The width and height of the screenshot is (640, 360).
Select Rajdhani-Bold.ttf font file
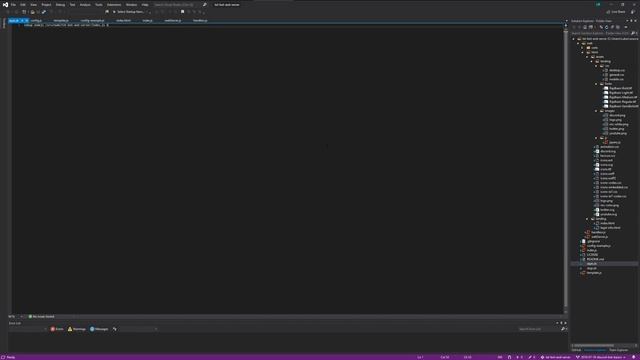620,88
